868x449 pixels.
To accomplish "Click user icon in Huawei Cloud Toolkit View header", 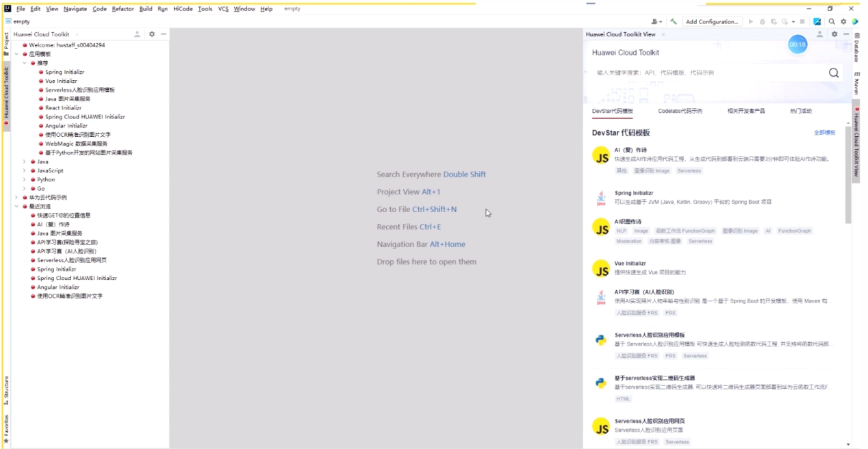I will coord(820,34).
